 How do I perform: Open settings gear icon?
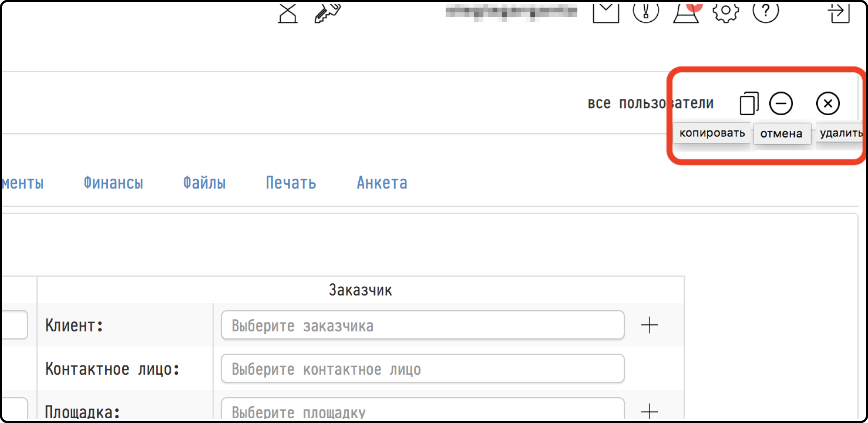point(726,12)
